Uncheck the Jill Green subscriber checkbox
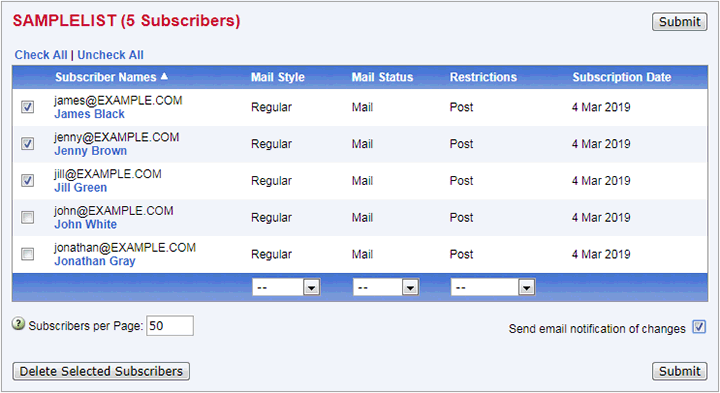This screenshot has height=393, width=720. tap(28, 180)
